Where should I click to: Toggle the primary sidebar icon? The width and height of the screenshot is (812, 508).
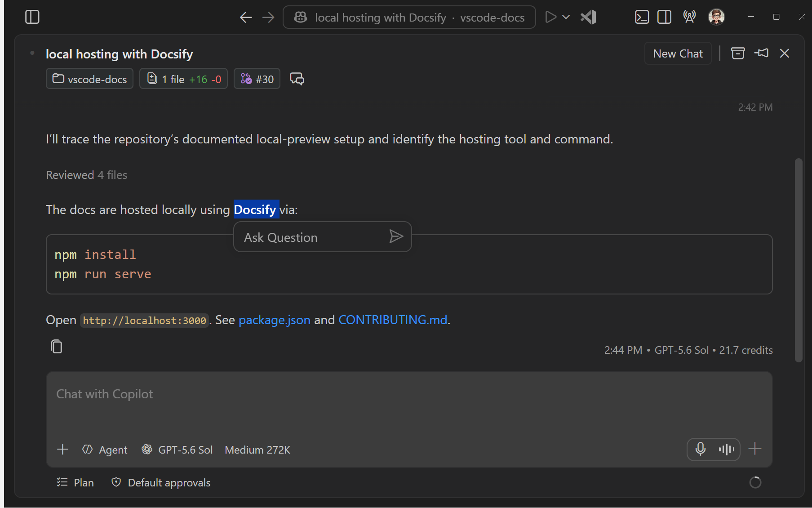coord(32,17)
